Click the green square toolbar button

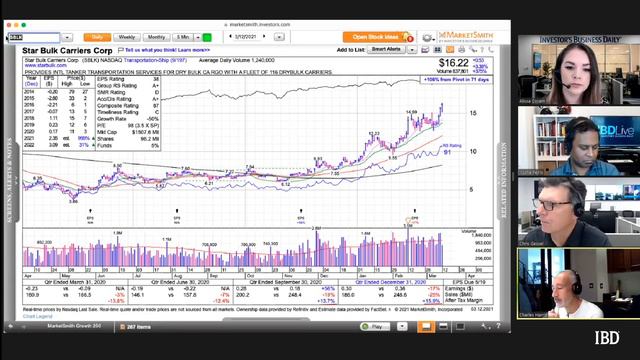click(207, 38)
